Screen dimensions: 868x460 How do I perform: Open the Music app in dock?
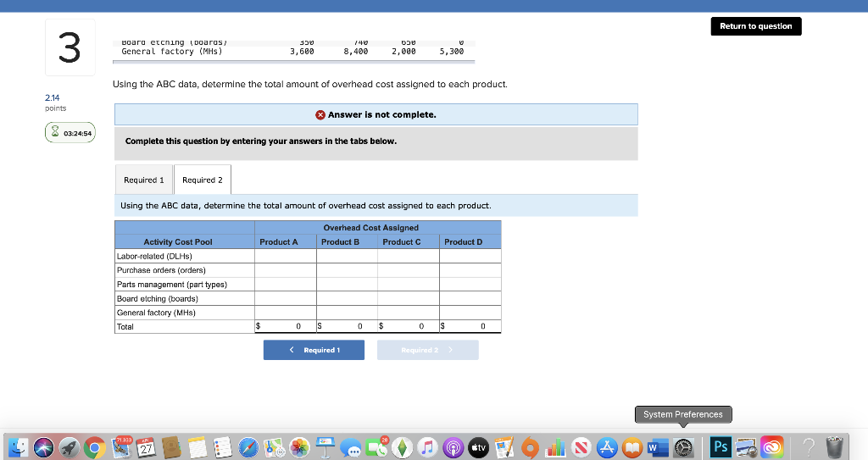tap(427, 447)
